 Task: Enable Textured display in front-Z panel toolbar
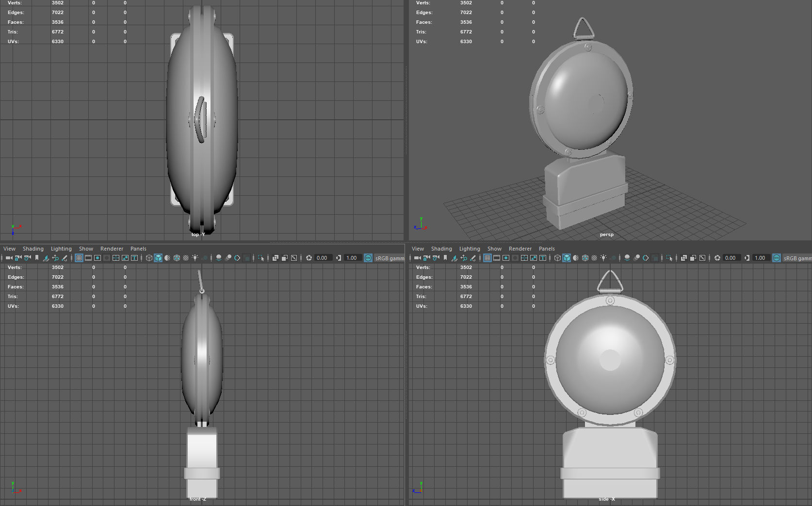186,258
